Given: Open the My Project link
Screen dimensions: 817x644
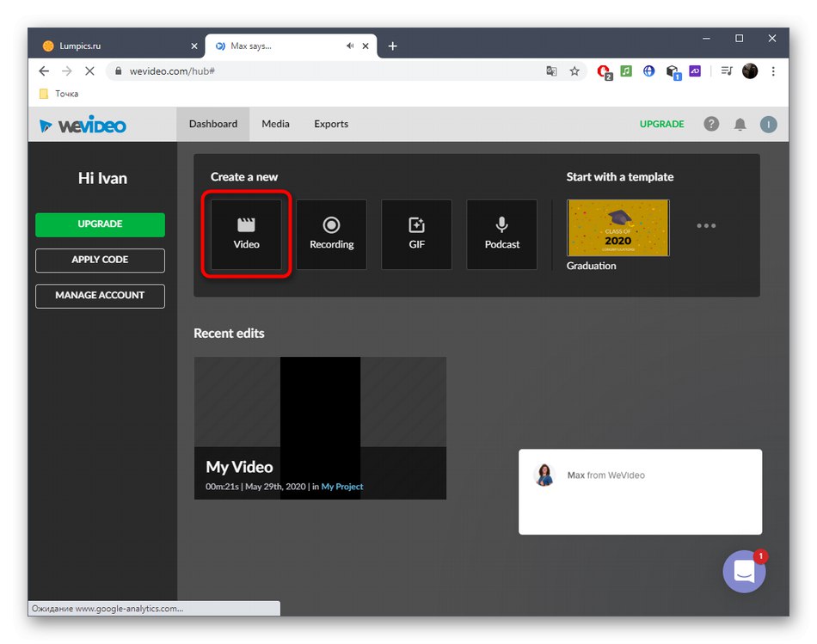Looking at the screenshot, I should pyautogui.click(x=342, y=486).
